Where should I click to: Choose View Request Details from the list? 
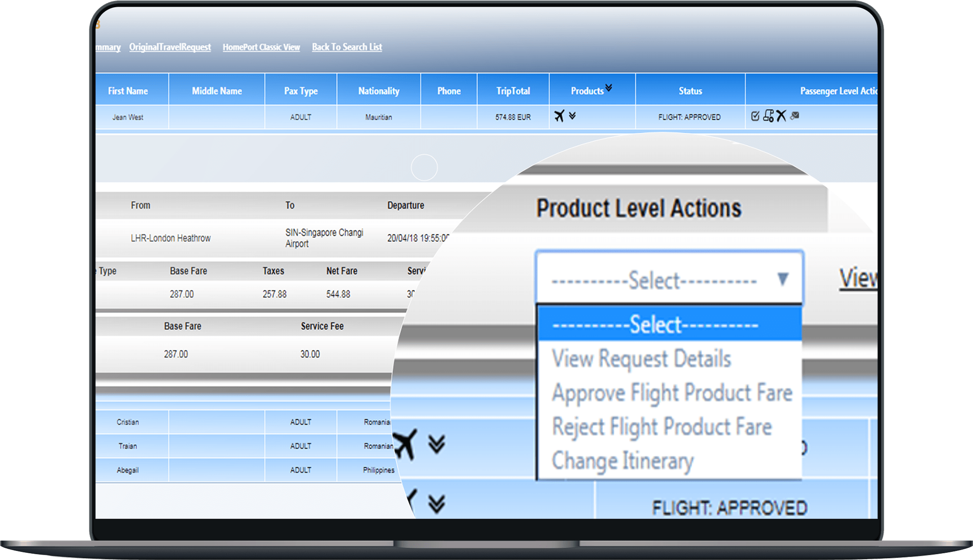click(x=641, y=359)
